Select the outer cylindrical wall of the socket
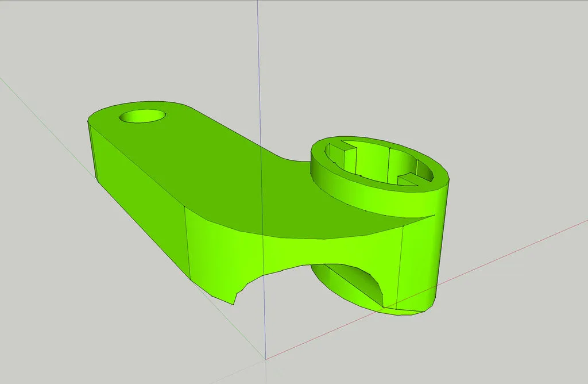The width and height of the screenshot is (588, 384). click(x=422, y=259)
